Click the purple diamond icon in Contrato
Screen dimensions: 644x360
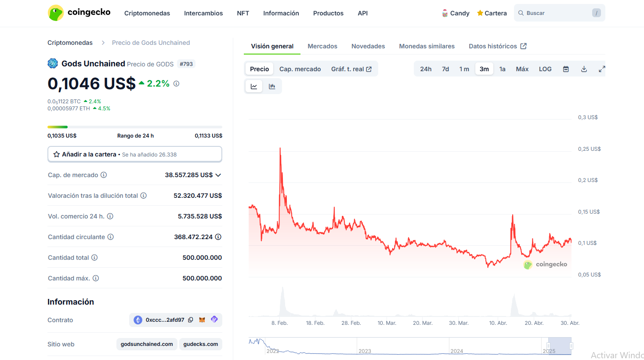tap(214, 320)
